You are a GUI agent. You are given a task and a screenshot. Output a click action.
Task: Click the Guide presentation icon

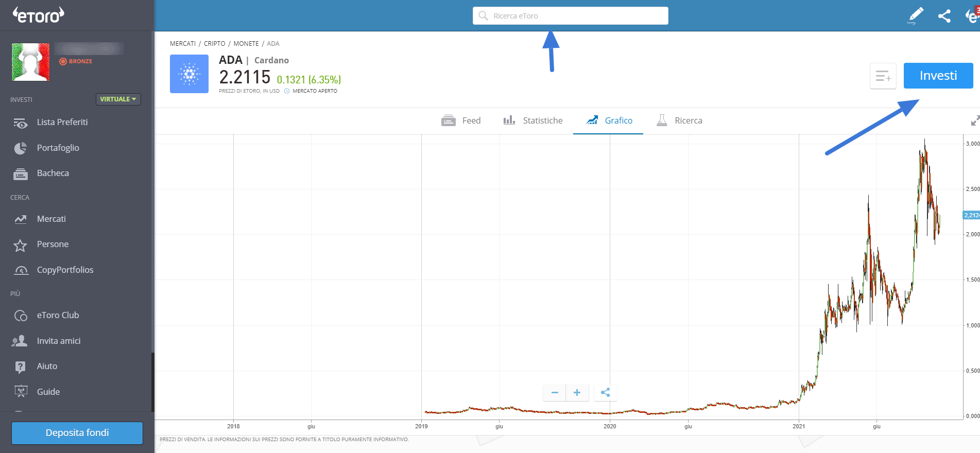(x=21, y=392)
